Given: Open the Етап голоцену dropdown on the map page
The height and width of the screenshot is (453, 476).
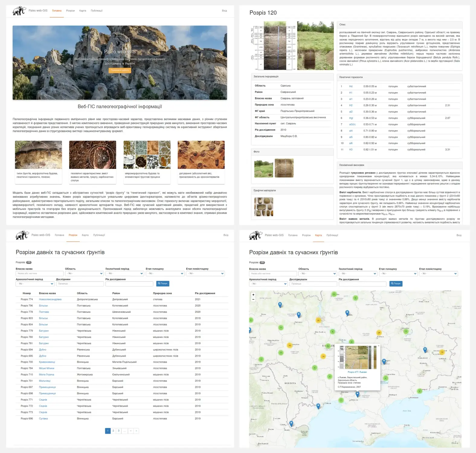Looking at the screenshot, I should [x=398, y=274].
